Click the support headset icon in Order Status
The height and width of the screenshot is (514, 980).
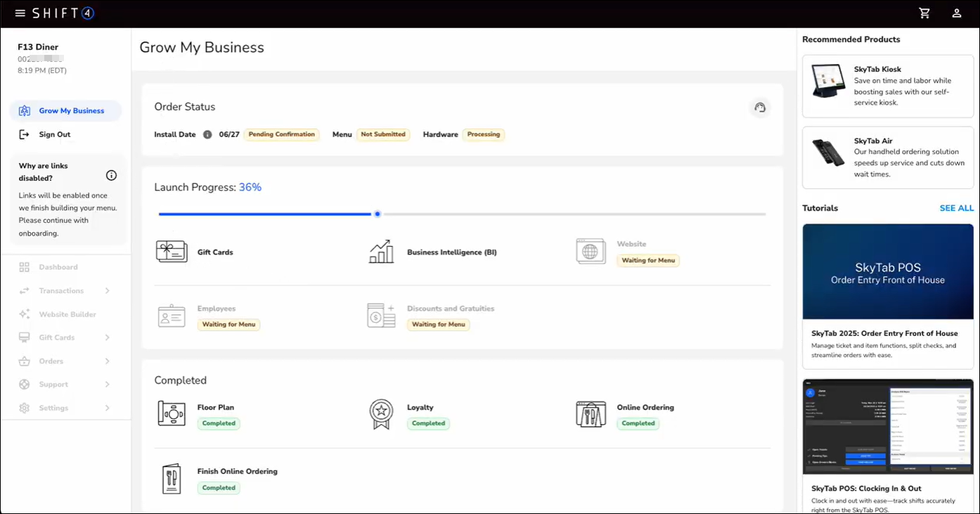click(759, 108)
